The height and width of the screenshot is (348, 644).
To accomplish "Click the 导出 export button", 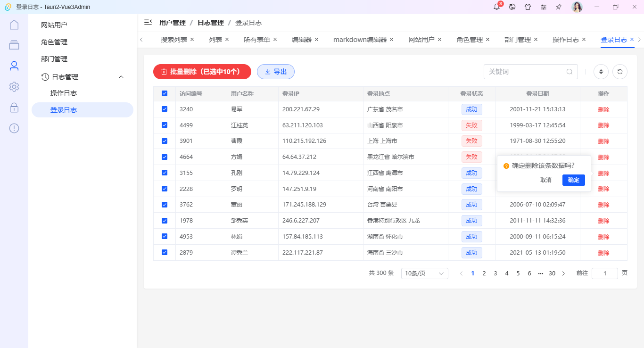I will coord(276,72).
